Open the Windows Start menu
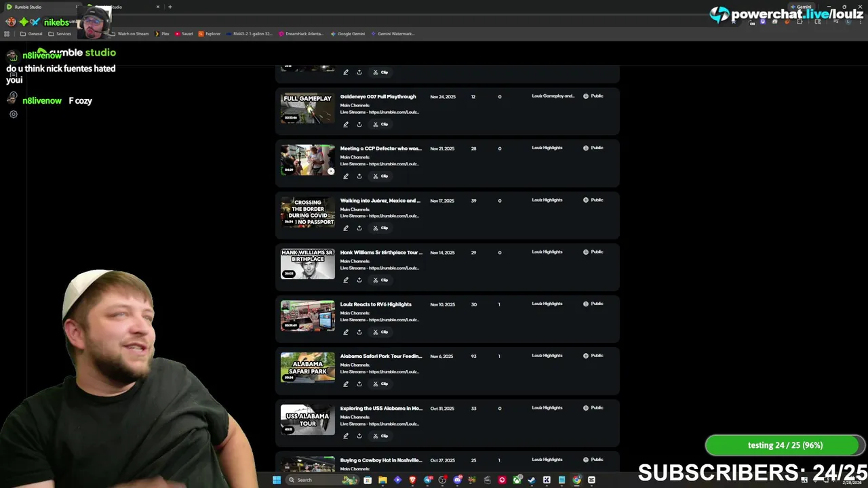 pyautogui.click(x=277, y=480)
